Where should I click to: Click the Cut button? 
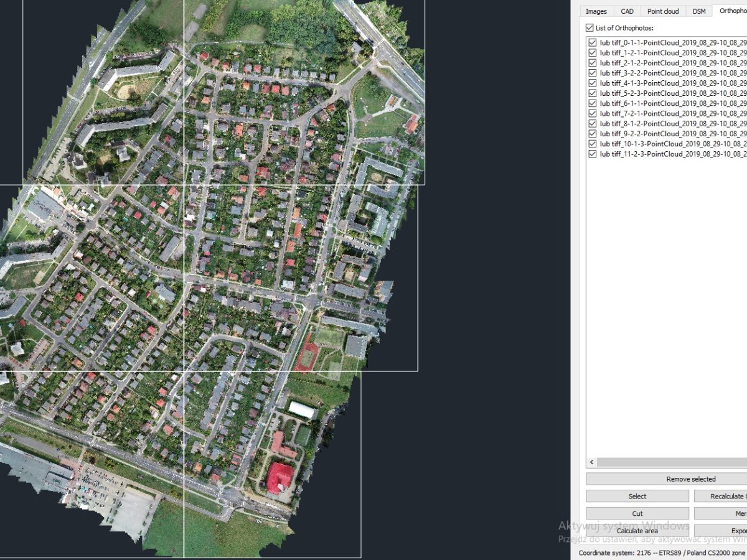(x=637, y=513)
